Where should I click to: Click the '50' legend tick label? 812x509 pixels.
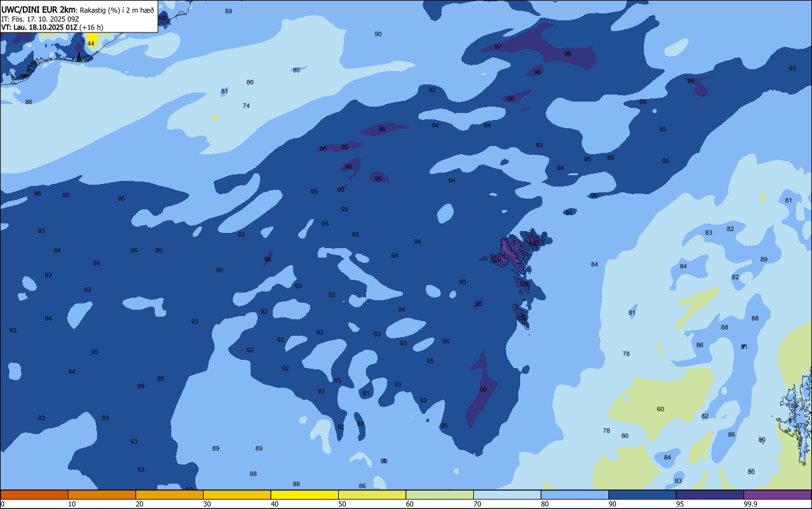tap(342, 504)
